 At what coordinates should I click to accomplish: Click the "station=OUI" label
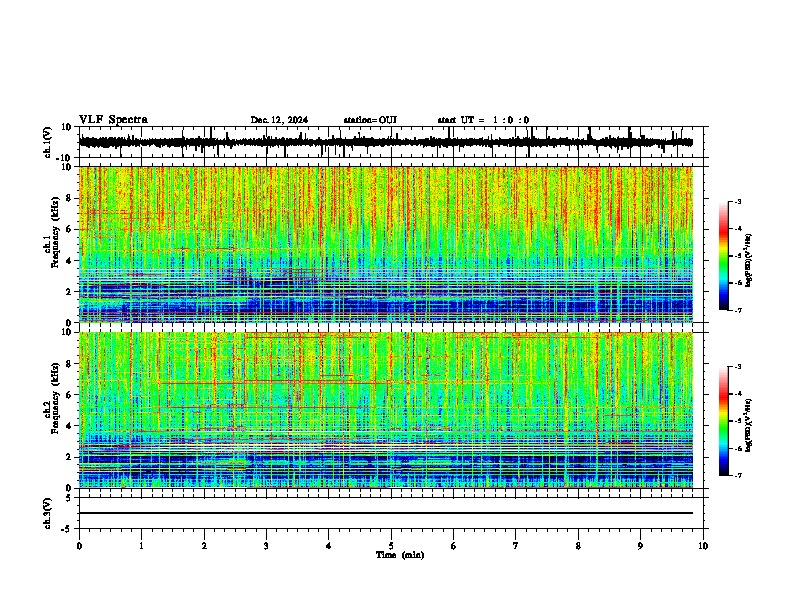[x=370, y=120]
